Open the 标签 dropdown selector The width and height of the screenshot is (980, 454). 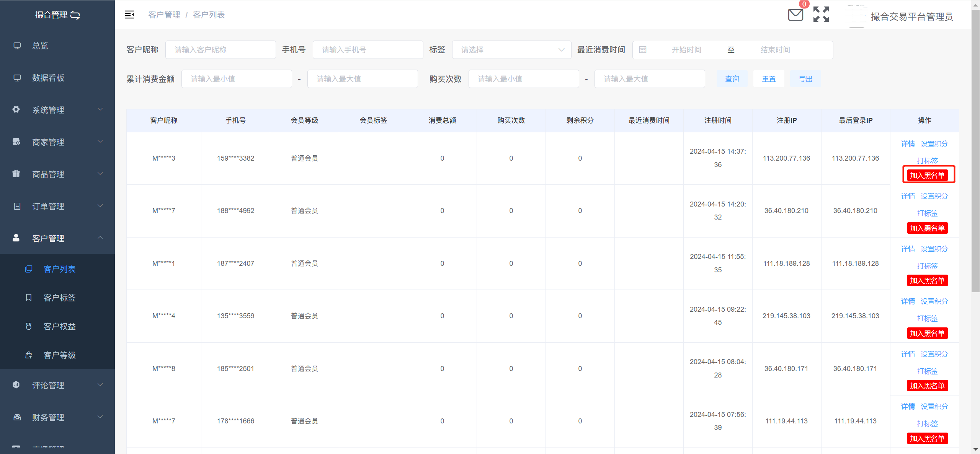511,50
